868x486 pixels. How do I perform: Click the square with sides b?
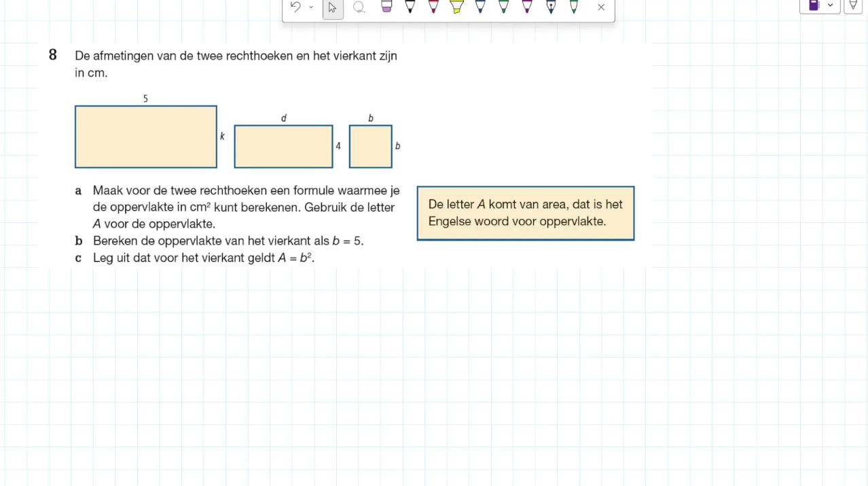(371, 146)
